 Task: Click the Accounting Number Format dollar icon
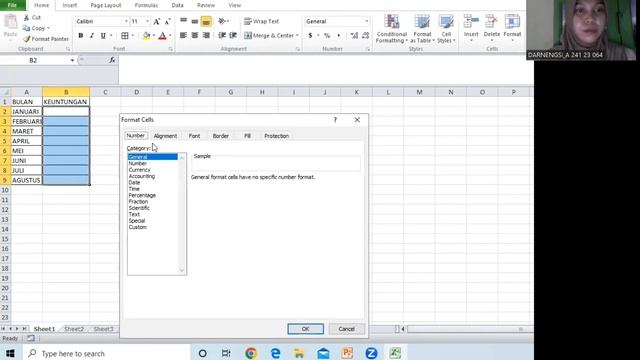coord(310,36)
